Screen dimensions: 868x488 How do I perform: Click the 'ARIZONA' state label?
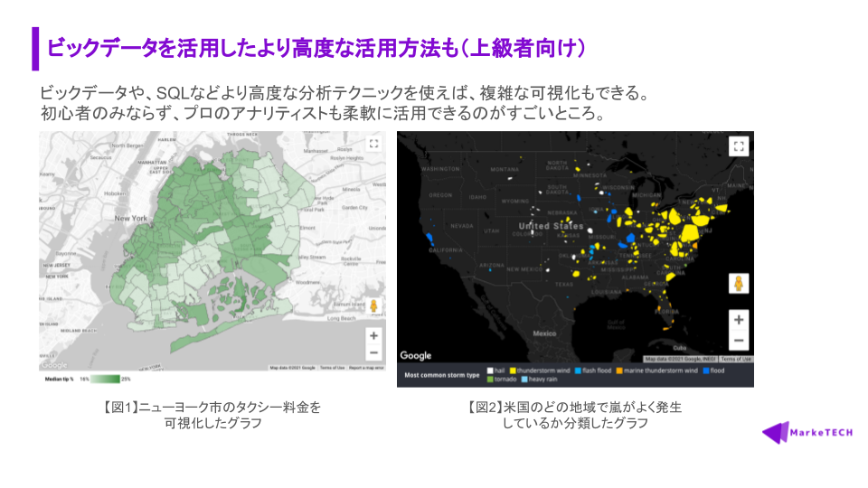click(x=492, y=266)
